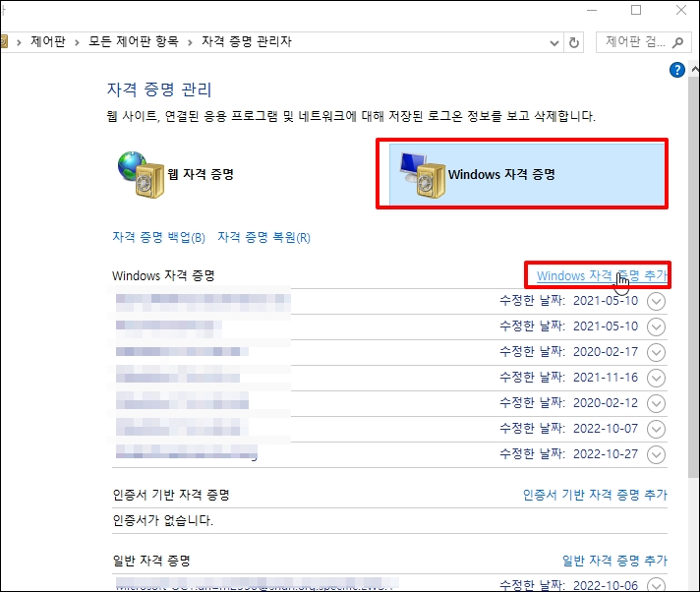Screen dimensions: 700x592
Task: Open the arrow after 모든 제어판 항목
Action: 190,42
